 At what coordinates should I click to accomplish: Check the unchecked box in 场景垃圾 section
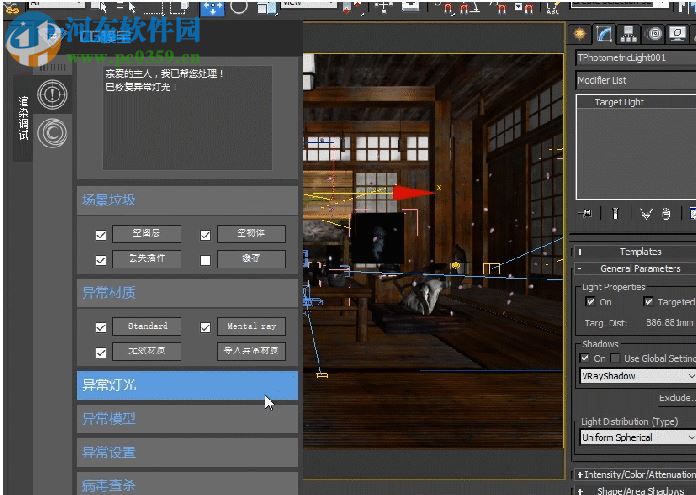point(205,260)
